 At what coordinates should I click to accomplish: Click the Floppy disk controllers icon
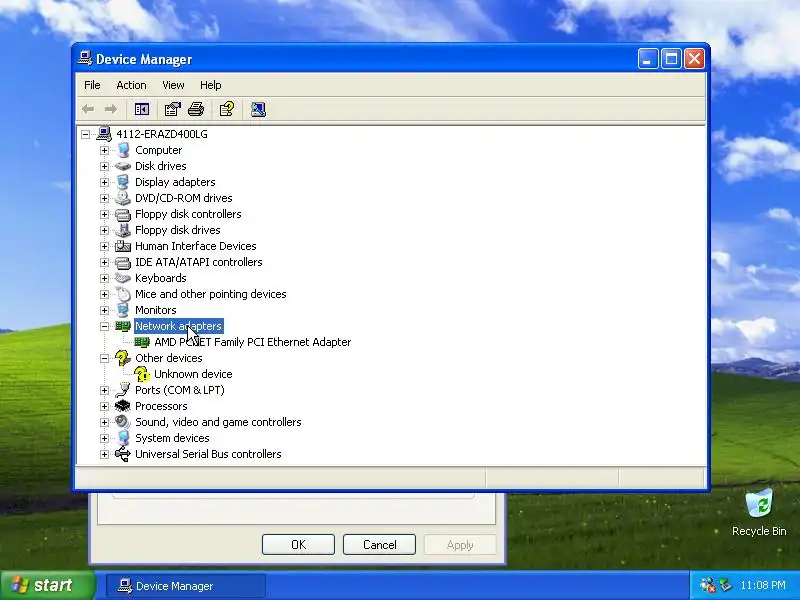tap(123, 214)
